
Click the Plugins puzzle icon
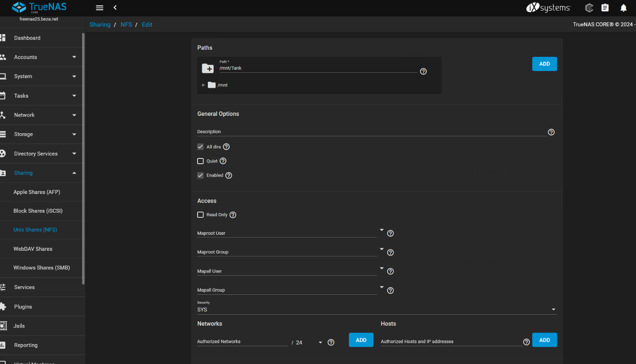click(x=3, y=307)
